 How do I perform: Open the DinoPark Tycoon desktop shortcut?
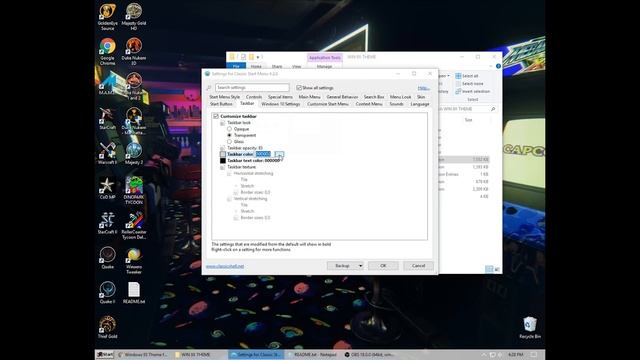point(134,190)
